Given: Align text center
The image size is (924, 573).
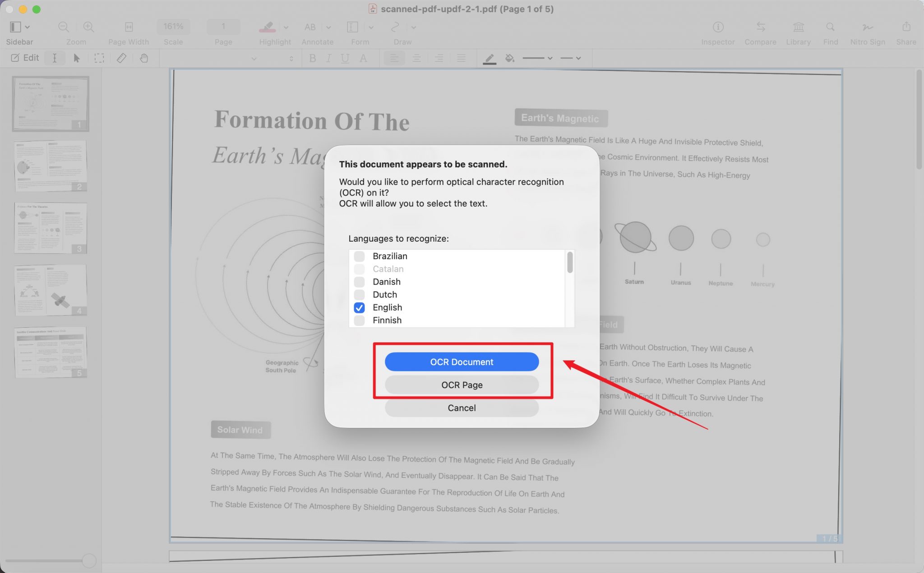Looking at the screenshot, I should [x=416, y=58].
